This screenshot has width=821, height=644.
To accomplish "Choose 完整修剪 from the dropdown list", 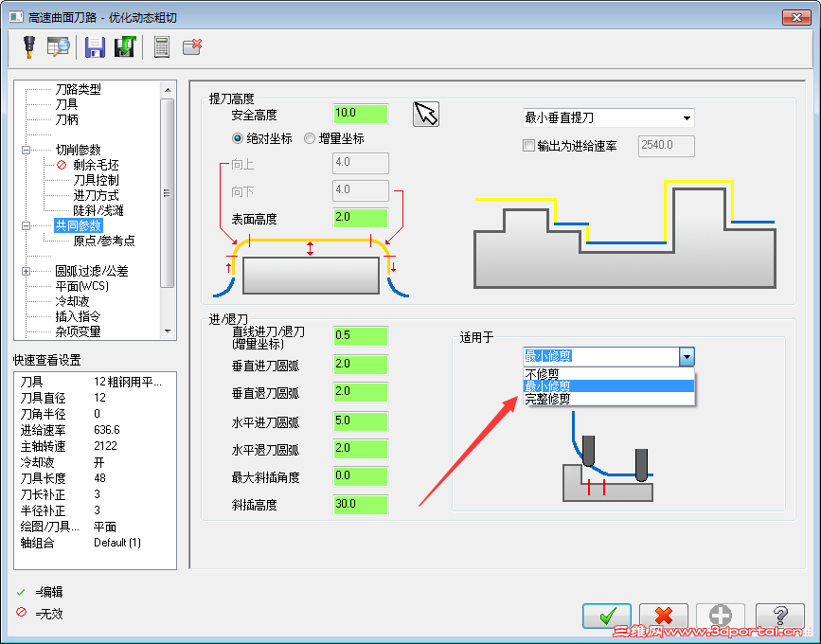I will (x=609, y=399).
